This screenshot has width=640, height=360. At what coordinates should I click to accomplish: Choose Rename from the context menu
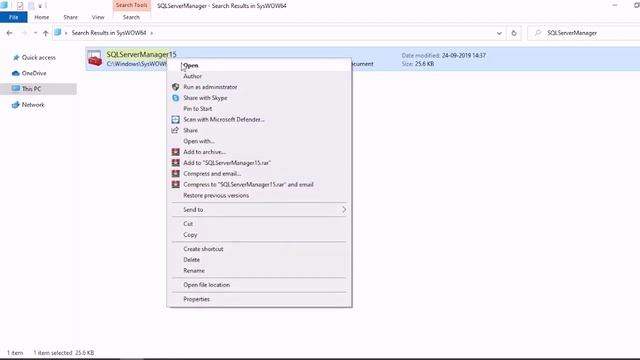coord(259,271)
